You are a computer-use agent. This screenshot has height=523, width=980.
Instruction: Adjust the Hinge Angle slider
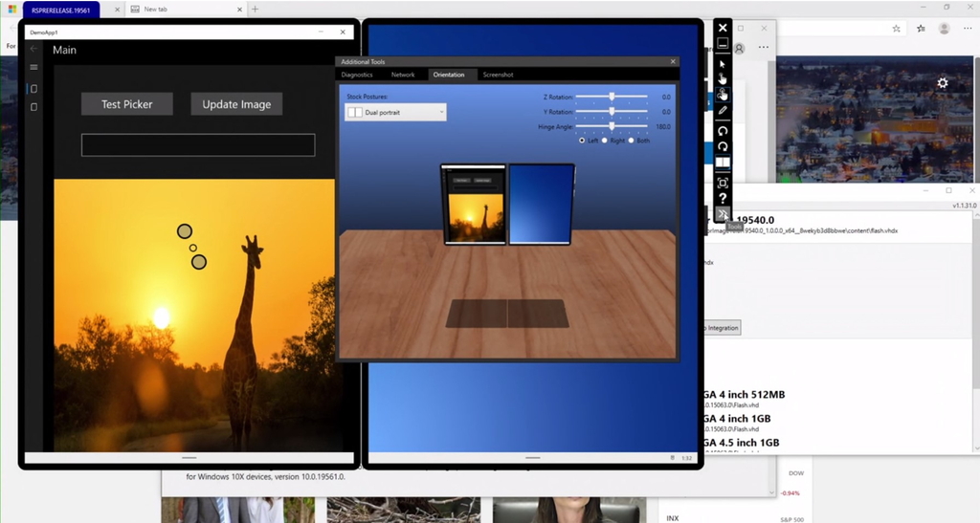pyautogui.click(x=612, y=127)
